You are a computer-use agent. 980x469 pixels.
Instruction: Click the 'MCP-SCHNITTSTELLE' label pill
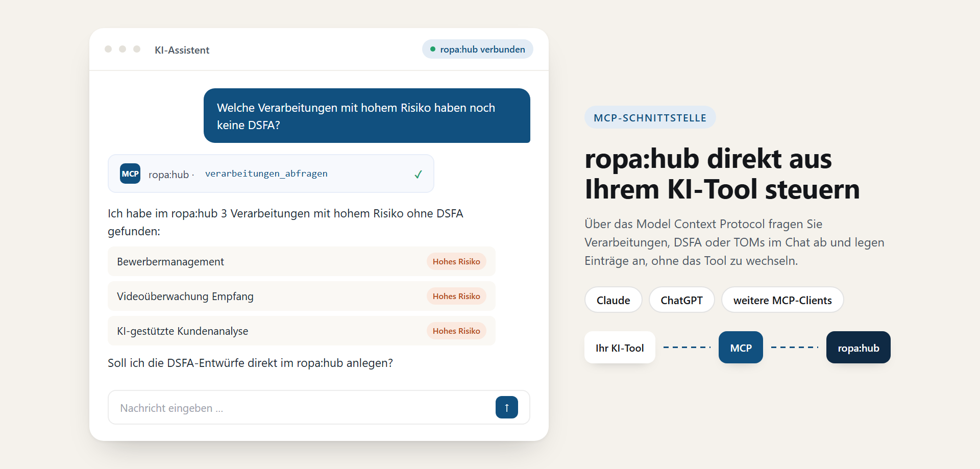(650, 117)
